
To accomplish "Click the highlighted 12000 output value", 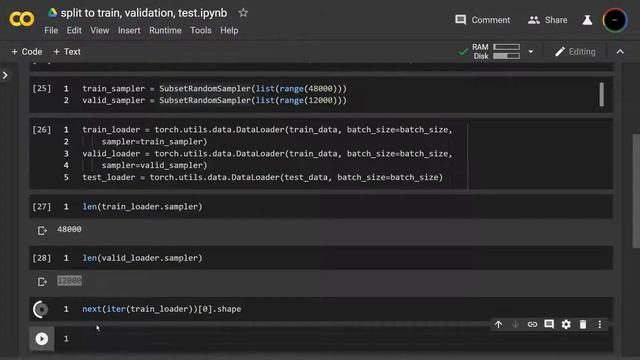I will [69, 281].
